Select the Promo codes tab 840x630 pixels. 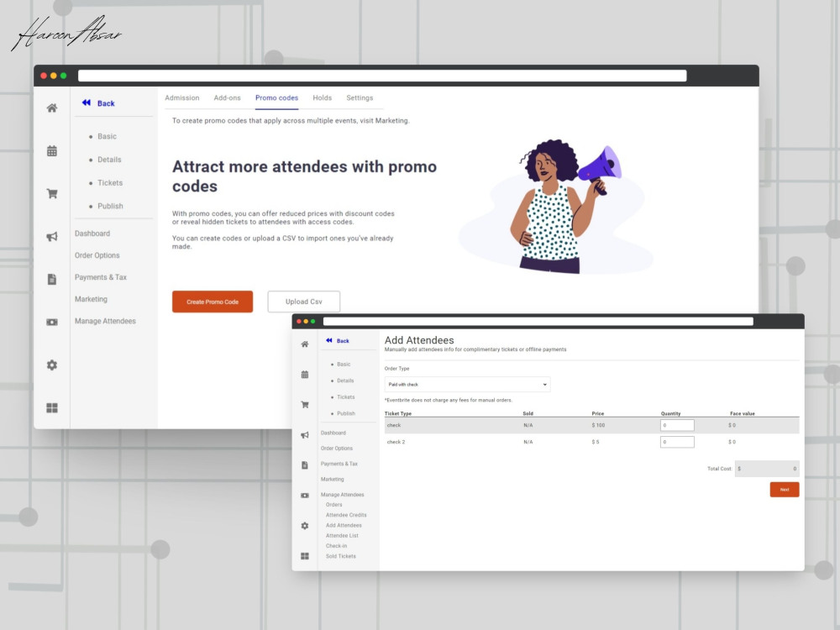tap(276, 98)
